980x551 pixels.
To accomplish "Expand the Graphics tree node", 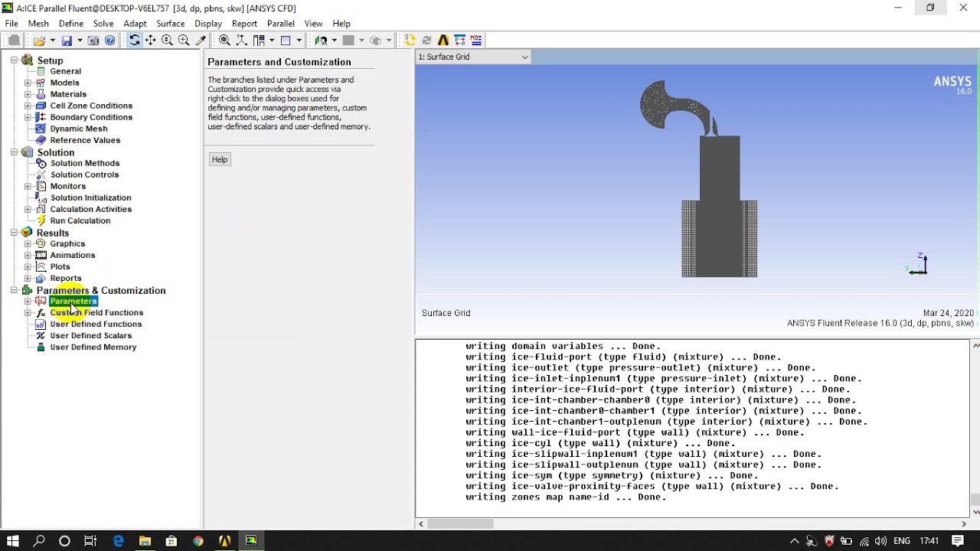I will (x=28, y=243).
